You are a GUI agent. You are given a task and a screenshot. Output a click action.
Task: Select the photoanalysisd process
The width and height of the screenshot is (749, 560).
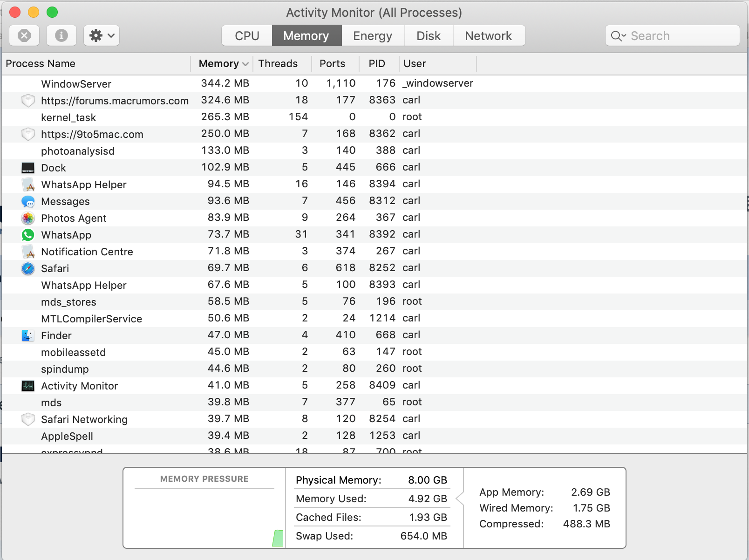tap(78, 151)
